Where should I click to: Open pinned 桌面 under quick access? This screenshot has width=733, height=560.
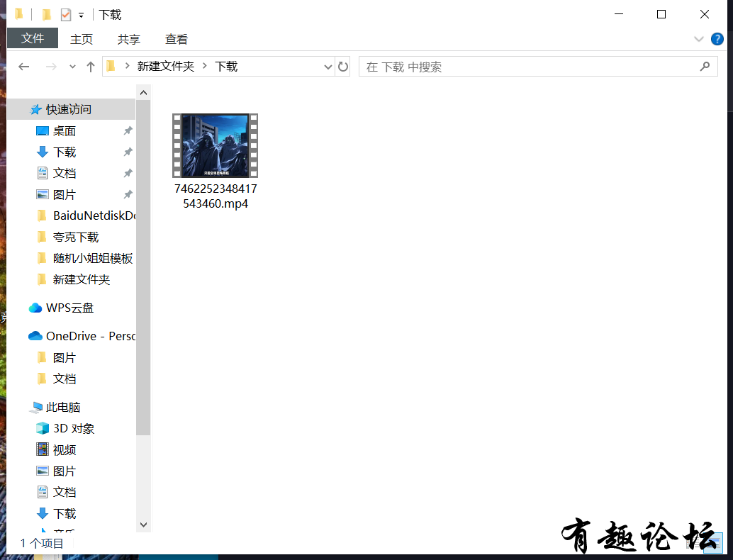point(65,131)
